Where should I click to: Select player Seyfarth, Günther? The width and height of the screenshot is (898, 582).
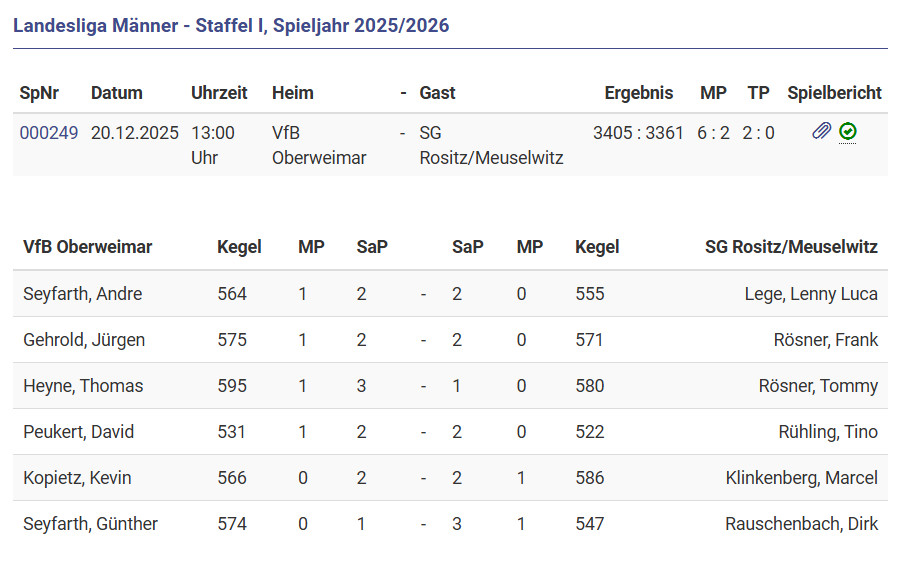90,524
